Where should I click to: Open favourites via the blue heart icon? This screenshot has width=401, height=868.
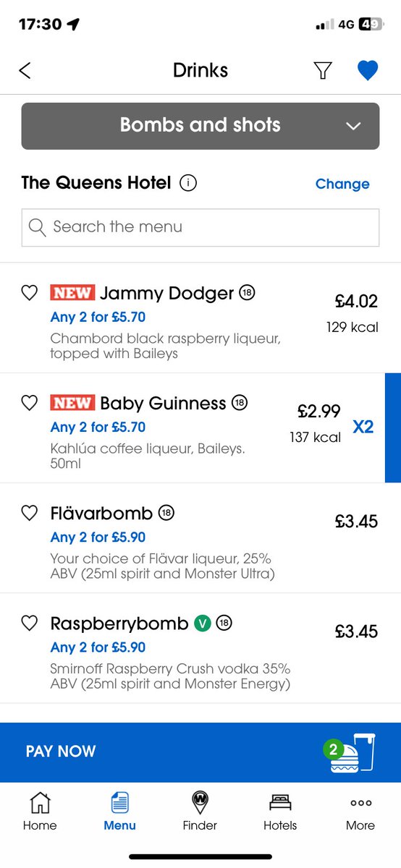tap(368, 70)
